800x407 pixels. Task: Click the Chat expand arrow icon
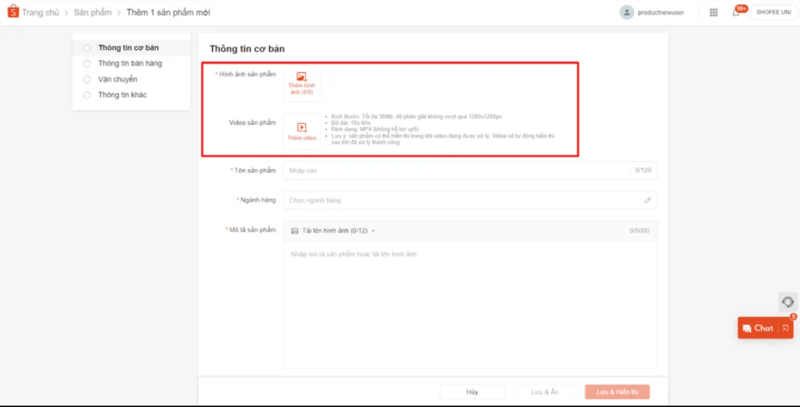(786, 328)
